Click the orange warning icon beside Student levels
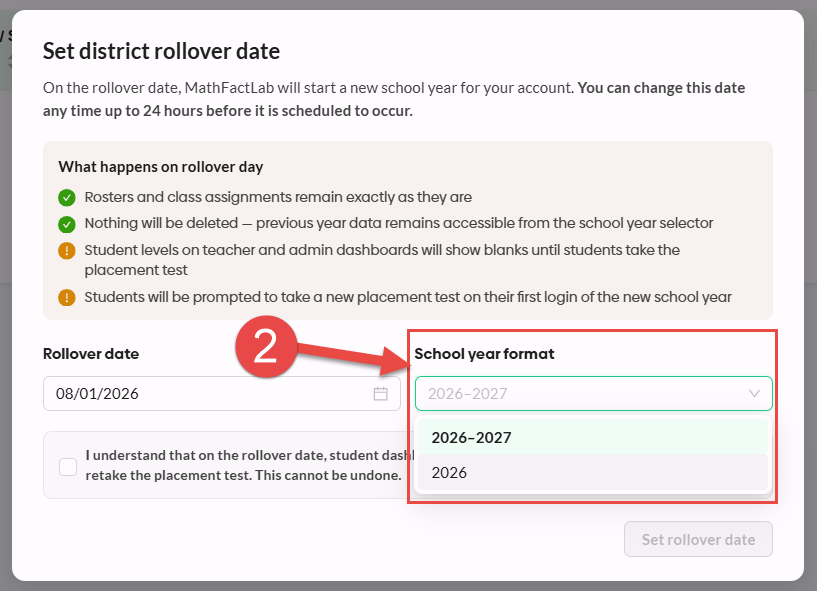Screen dimensions: 817x591 coord(67,251)
